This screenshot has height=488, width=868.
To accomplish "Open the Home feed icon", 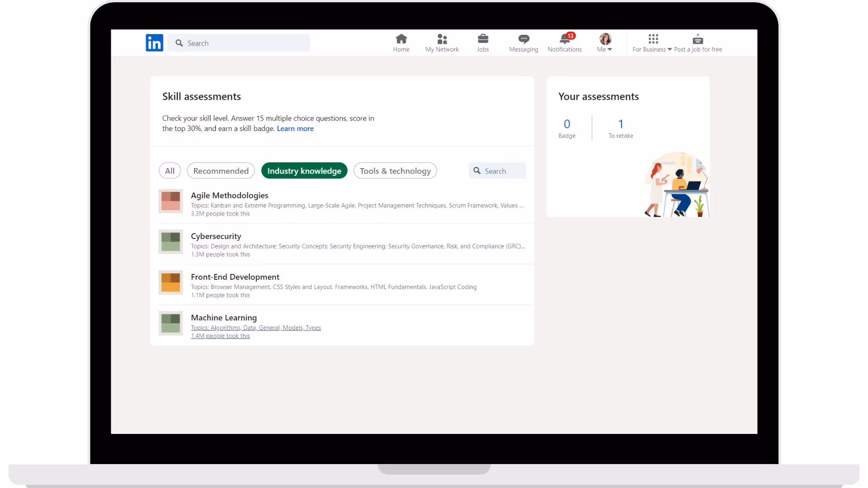I will [401, 39].
